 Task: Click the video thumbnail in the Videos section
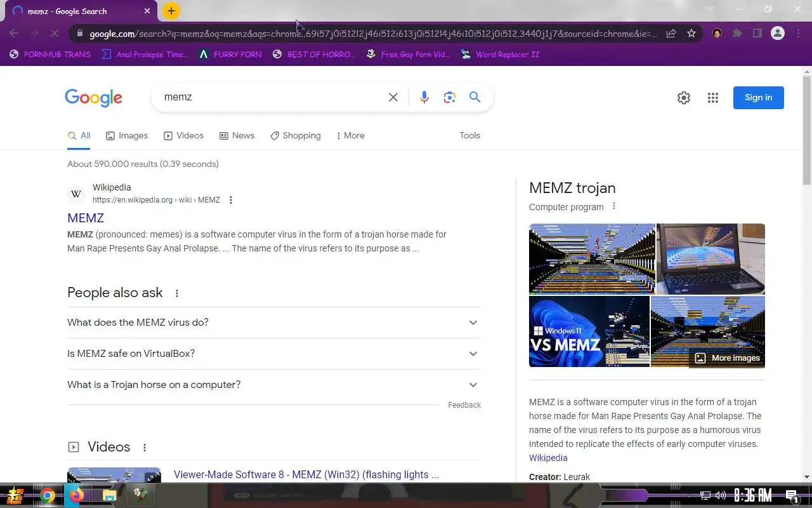click(114, 475)
